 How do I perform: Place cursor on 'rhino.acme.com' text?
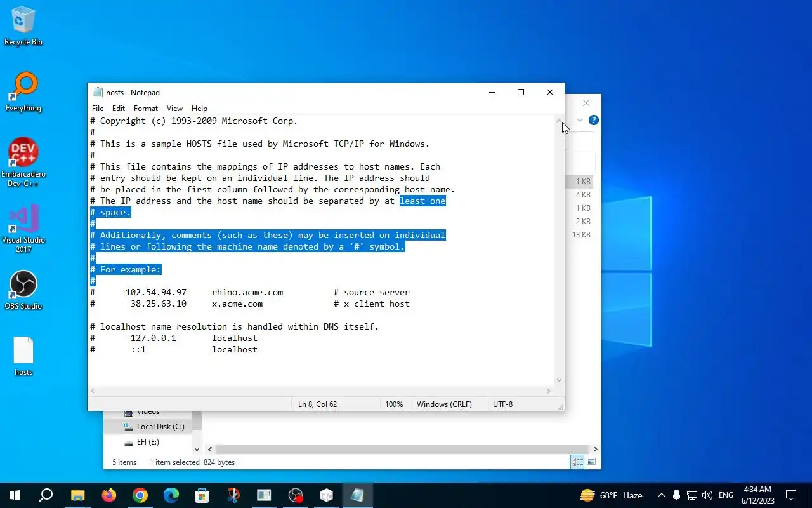[x=247, y=293]
